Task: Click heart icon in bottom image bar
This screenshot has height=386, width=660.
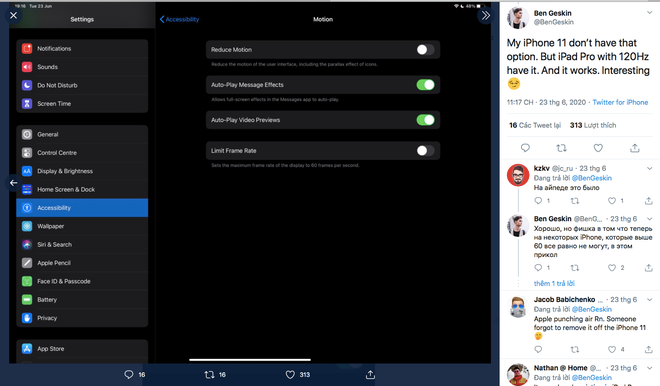Action: pos(290,374)
